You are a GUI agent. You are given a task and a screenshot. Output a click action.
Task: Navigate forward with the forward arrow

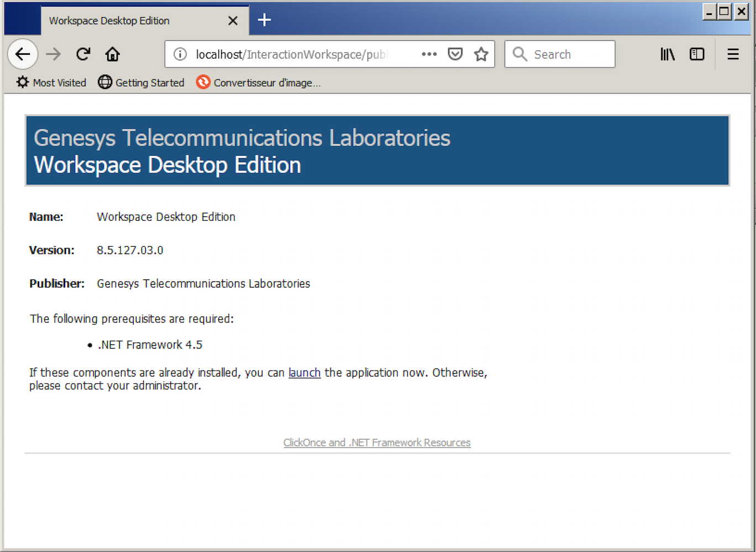pos(53,54)
